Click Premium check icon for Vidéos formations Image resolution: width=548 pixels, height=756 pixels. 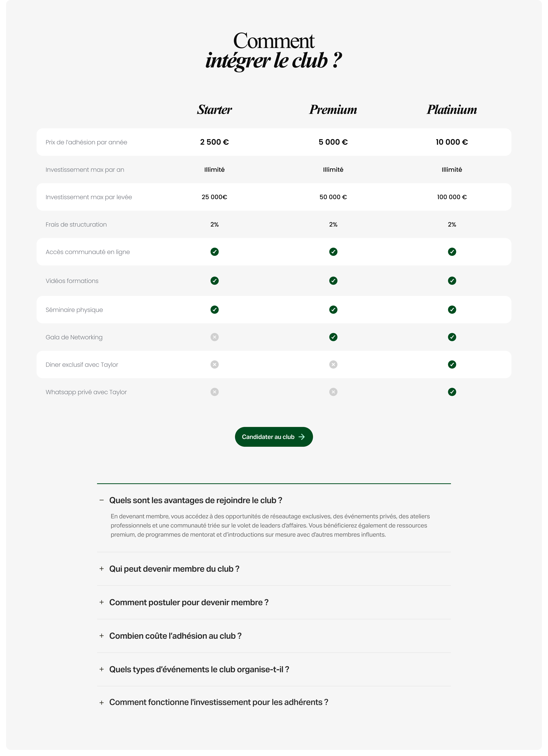pyautogui.click(x=333, y=281)
